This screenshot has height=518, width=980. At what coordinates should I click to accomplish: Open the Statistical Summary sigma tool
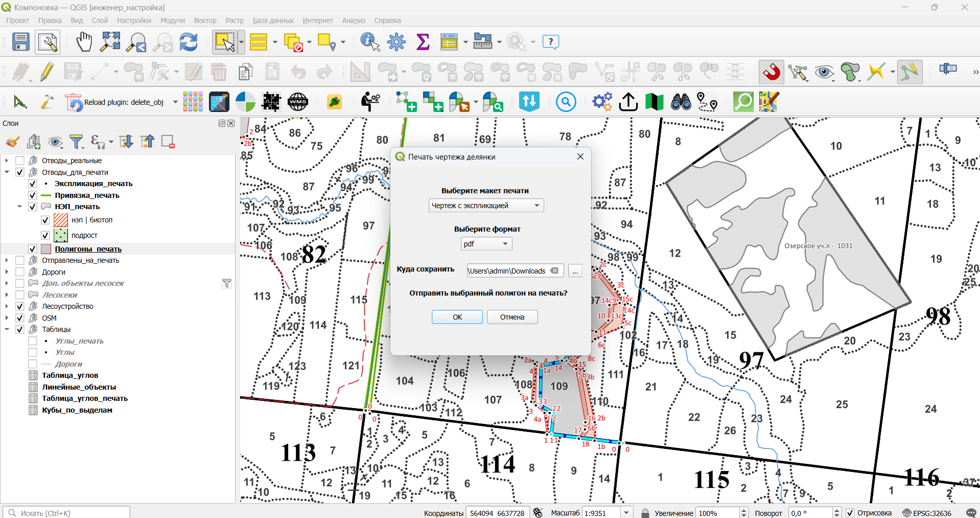click(423, 42)
